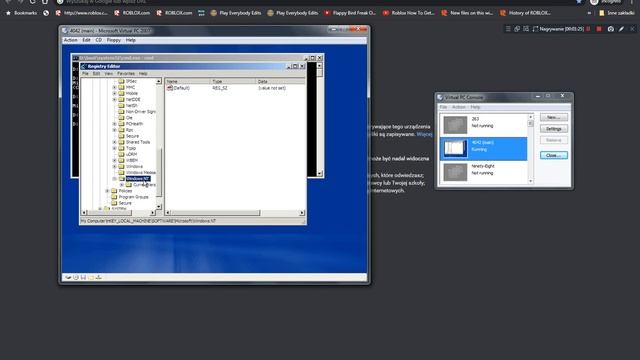
Task: Click the Settings button in Virtual PC Console
Action: pyautogui.click(x=553, y=129)
